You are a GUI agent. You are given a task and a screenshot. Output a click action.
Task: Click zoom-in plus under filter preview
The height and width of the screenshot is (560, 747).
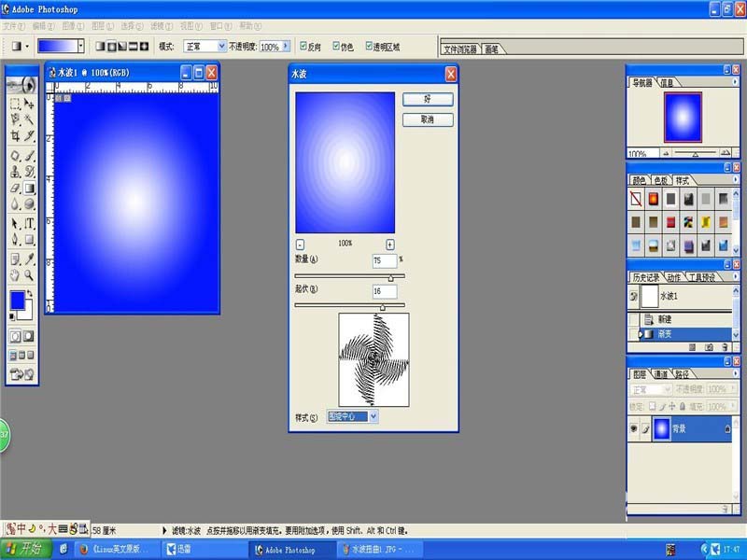[x=389, y=245]
